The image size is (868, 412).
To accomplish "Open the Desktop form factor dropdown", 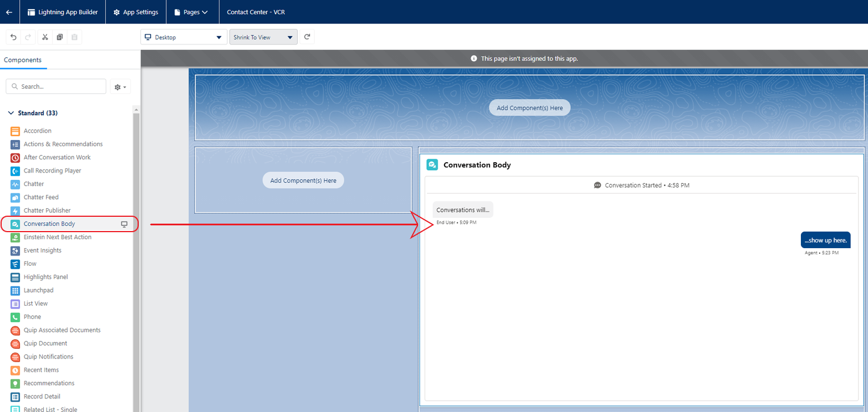I will pyautogui.click(x=184, y=37).
